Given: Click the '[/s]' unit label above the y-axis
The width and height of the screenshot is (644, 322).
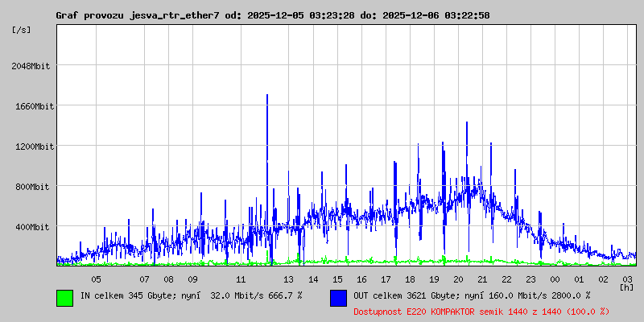Looking at the screenshot, I should click(x=22, y=30).
